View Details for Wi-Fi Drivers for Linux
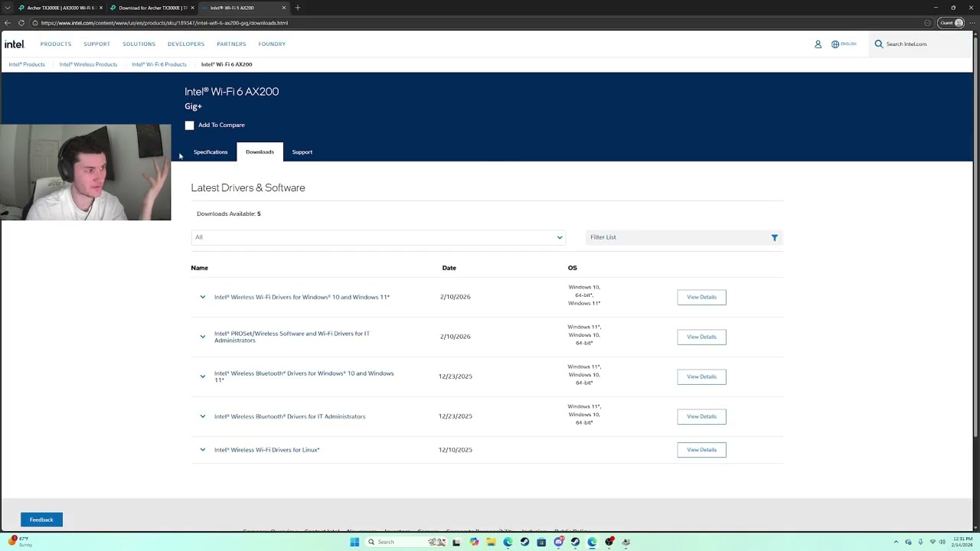Image resolution: width=980 pixels, height=551 pixels. (x=701, y=450)
